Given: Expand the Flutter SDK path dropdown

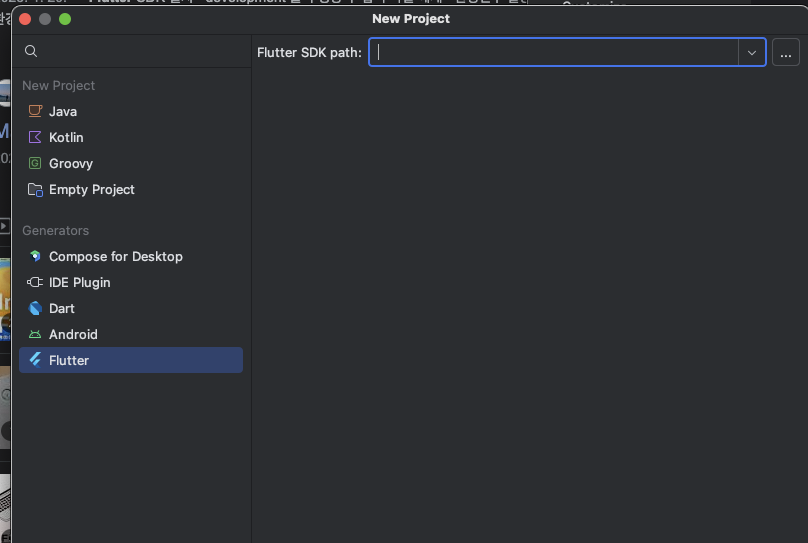Looking at the screenshot, I should coord(752,53).
